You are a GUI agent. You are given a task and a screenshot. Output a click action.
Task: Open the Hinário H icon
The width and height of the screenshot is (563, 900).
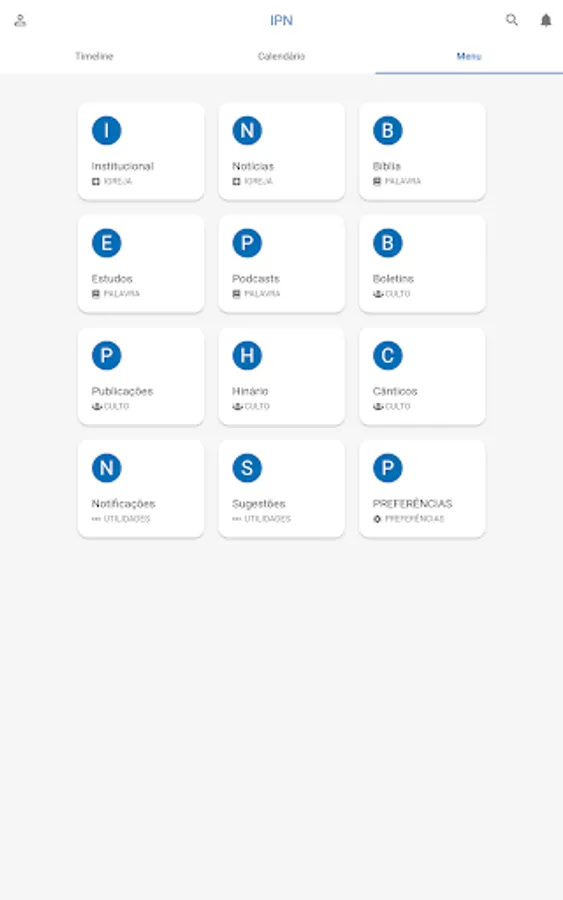tap(247, 355)
